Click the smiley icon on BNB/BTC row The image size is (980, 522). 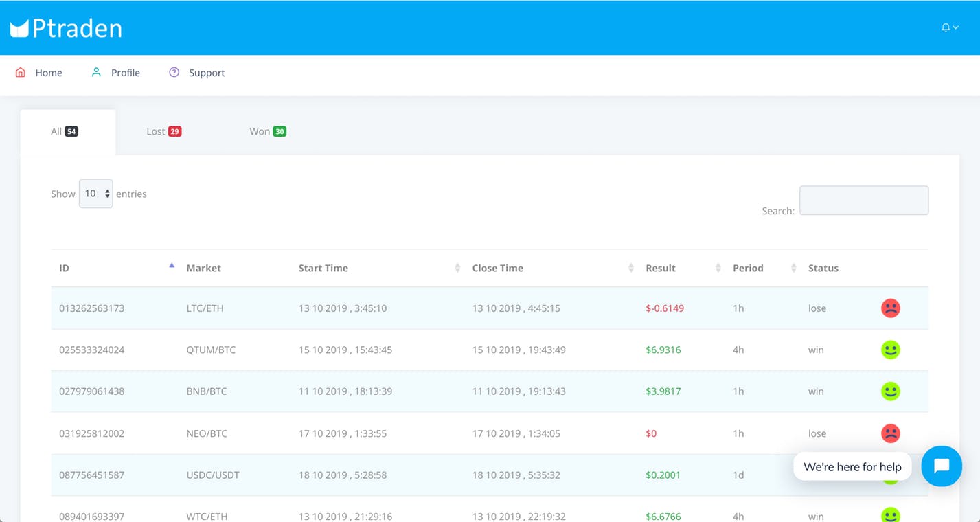click(x=890, y=391)
